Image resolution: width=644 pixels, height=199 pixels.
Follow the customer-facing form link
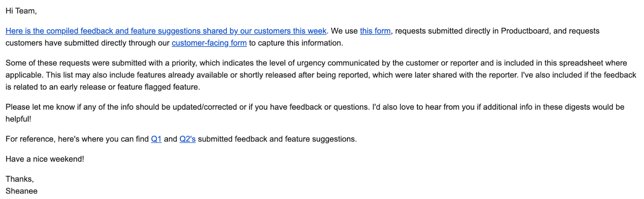pyautogui.click(x=209, y=43)
